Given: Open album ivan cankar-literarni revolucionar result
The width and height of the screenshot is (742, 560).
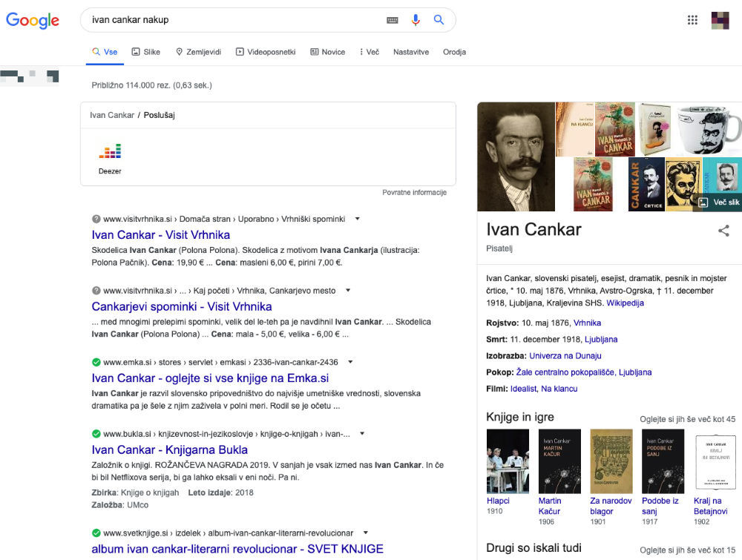Looking at the screenshot, I should point(237,549).
